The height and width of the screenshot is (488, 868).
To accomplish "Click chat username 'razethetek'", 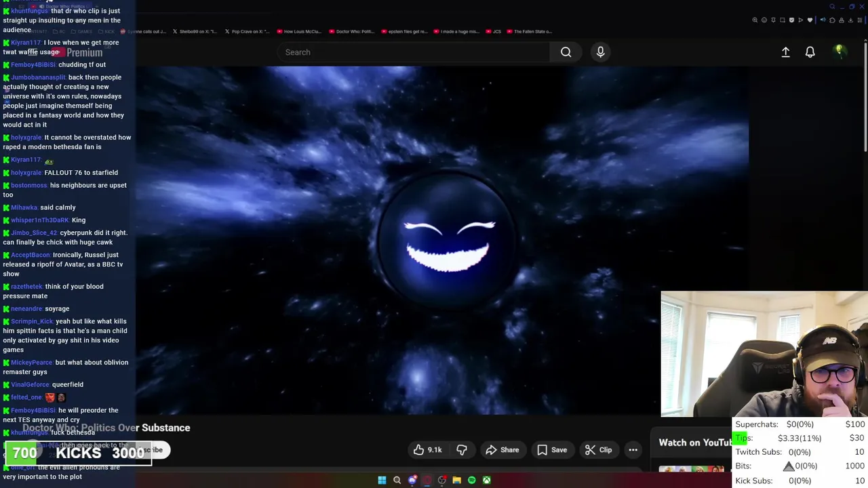I will click(x=27, y=287).
